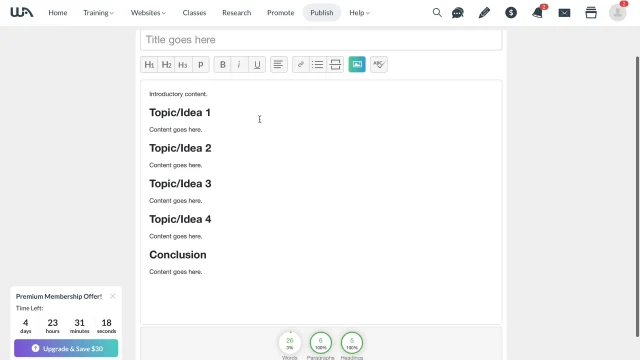This screenshot has width=640, height=360.
Task: Expand the Training dropdown menu
Action: [98, 13]
